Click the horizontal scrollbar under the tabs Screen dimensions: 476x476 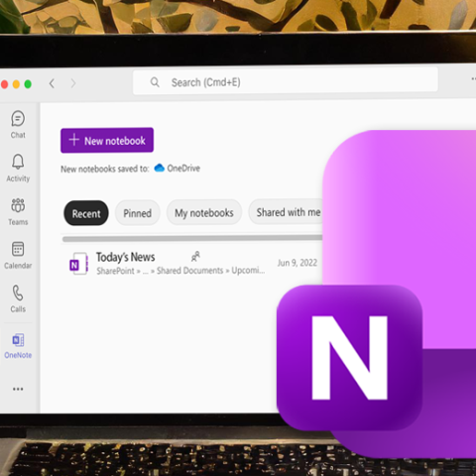tap(192, 238)
